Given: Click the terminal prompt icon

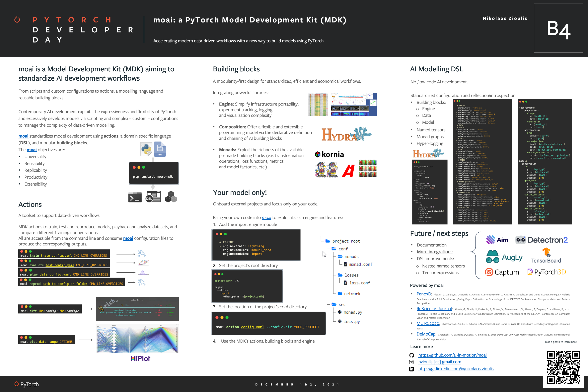Looking at the screenshot, I should tap(135, 197).
